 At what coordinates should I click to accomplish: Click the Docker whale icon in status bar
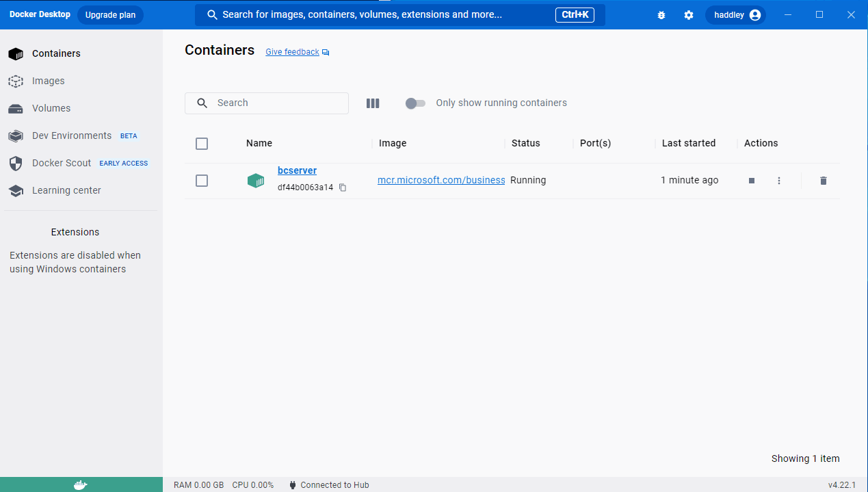point(81,484)
